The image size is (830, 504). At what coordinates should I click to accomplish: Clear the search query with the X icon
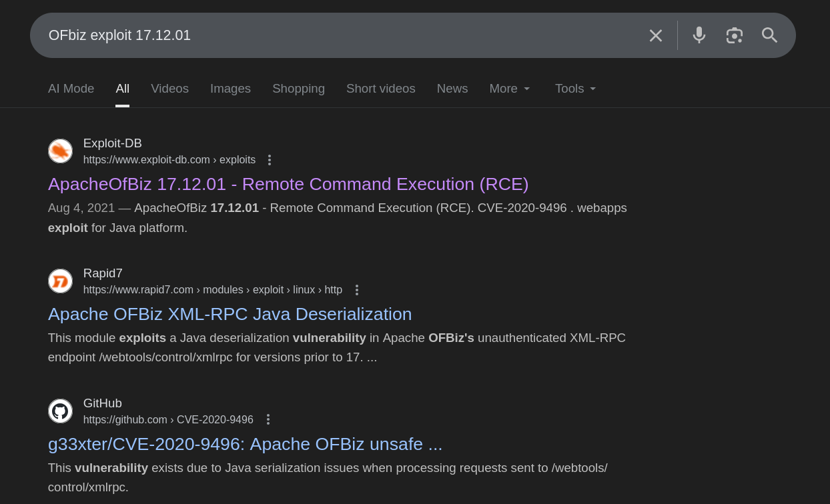point(655,35)
